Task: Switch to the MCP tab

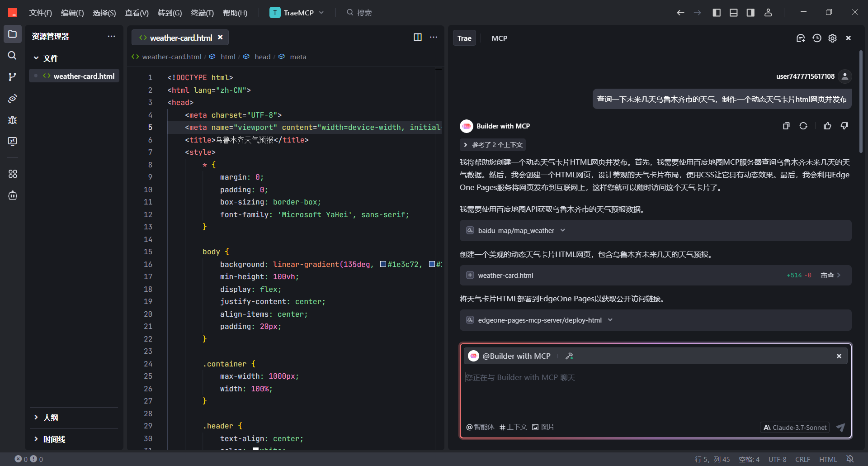Action: [499, 38]
